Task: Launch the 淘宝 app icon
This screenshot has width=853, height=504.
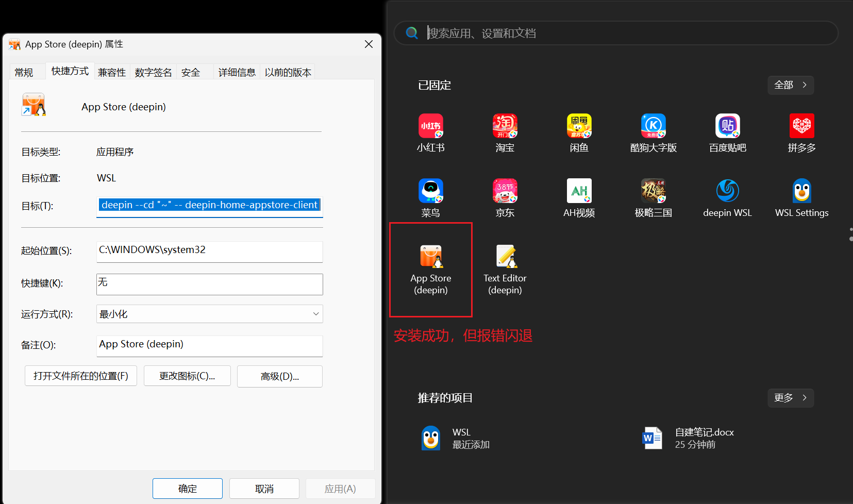Action: point(505,133)
